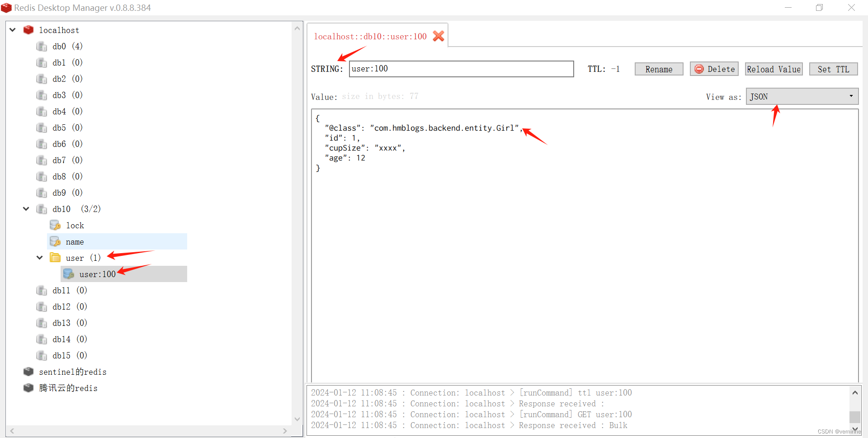The width and height of the screenshot is (868, 438).
Task: Select the sentinel的redis connection
Action: pos(73,372)
